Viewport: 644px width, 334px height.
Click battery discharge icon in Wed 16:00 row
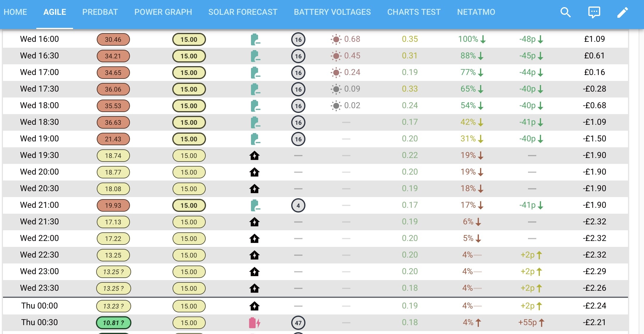point(255,39)
